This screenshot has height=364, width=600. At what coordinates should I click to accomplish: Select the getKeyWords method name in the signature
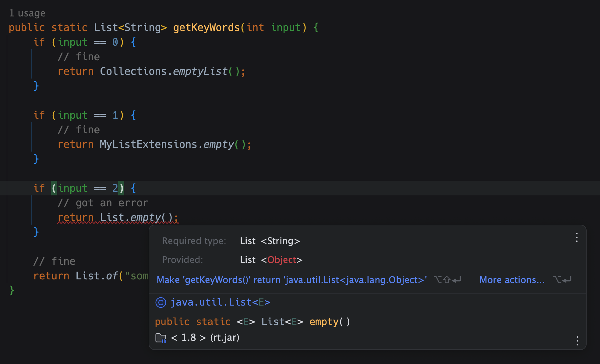click(x=206, y=27)
